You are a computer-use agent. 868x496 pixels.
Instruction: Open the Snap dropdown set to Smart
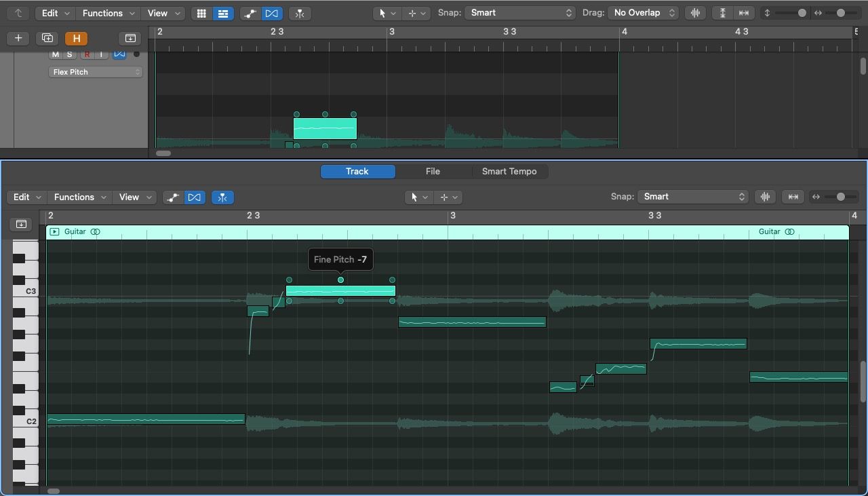(x=520, y=12)
